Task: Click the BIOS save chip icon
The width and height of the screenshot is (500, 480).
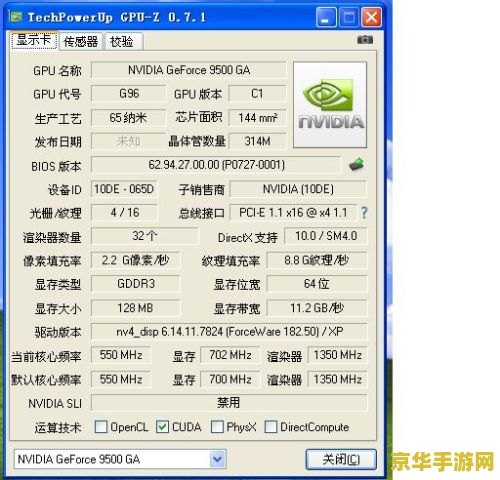Action: click(x=356, y=164)
